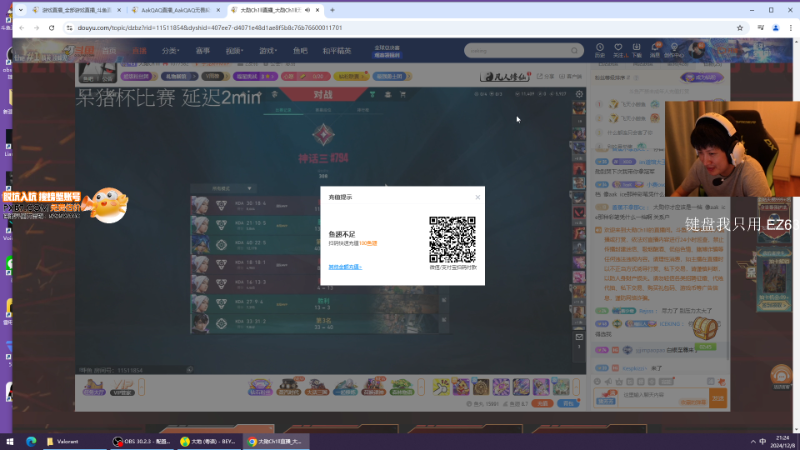
Task: Open the 礼物展馆 dark blue pill
Action: (180, 77)
